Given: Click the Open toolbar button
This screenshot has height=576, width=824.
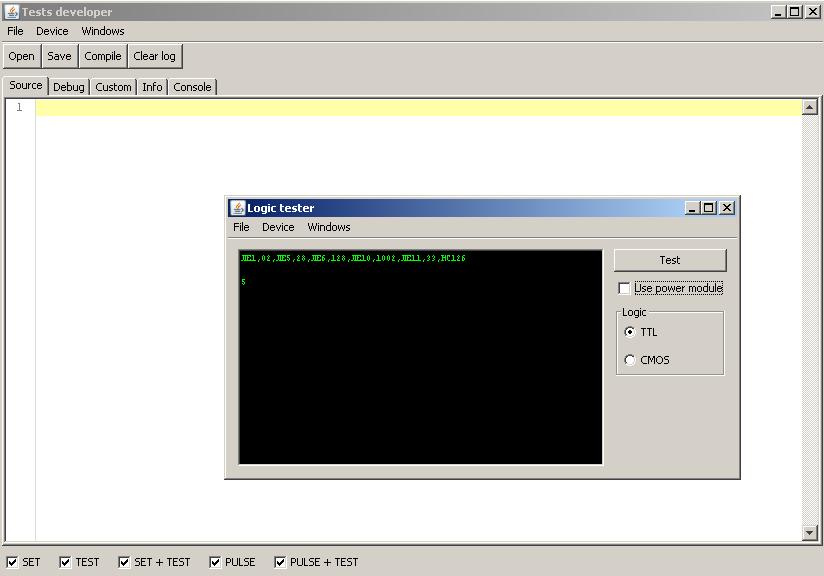Looking at the screenshot, I should (x=22, y=57).
